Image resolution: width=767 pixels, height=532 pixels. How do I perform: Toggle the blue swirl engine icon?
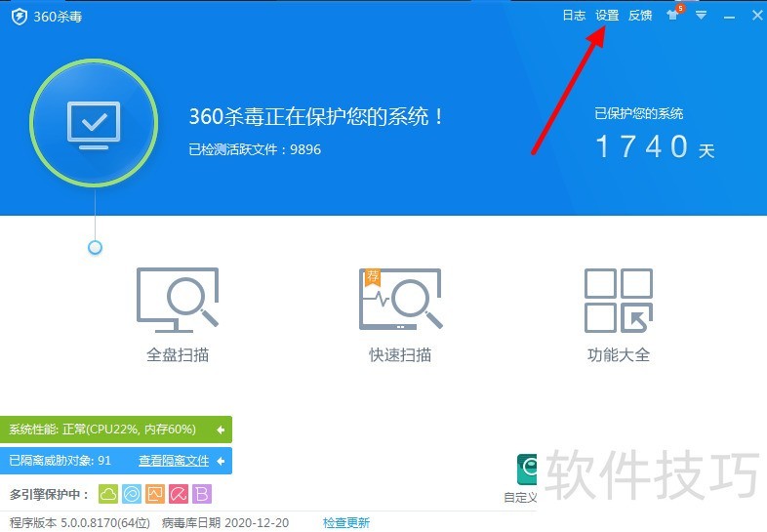132,494
